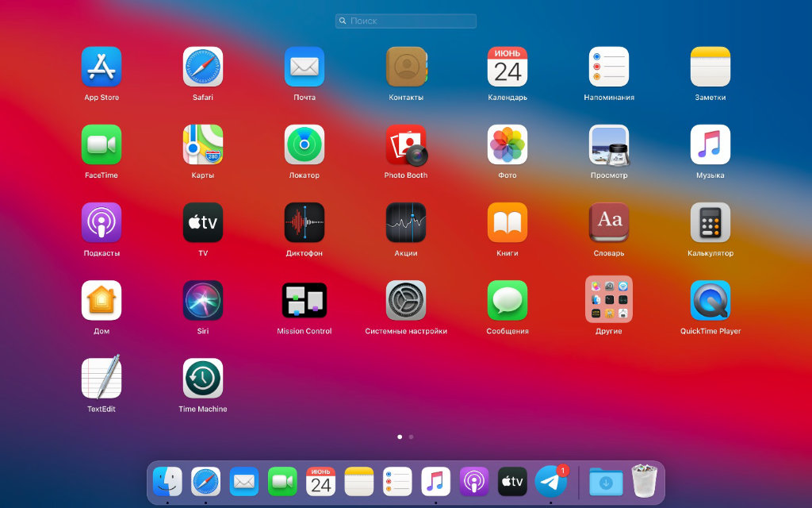The height and width of the screenshot is (508, 812).
Task: Open Mail envelope icon in Dock
Action: click(x=244, y=482)
